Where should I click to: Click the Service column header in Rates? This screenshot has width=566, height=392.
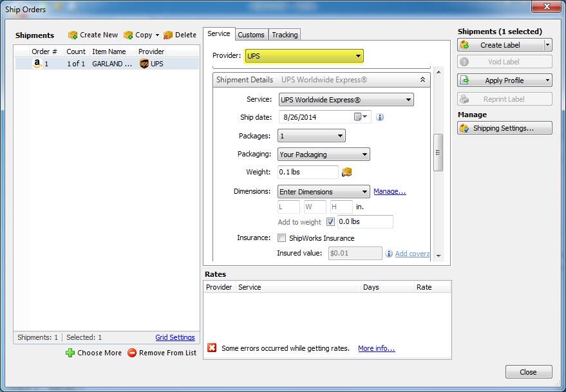[298, 287]
